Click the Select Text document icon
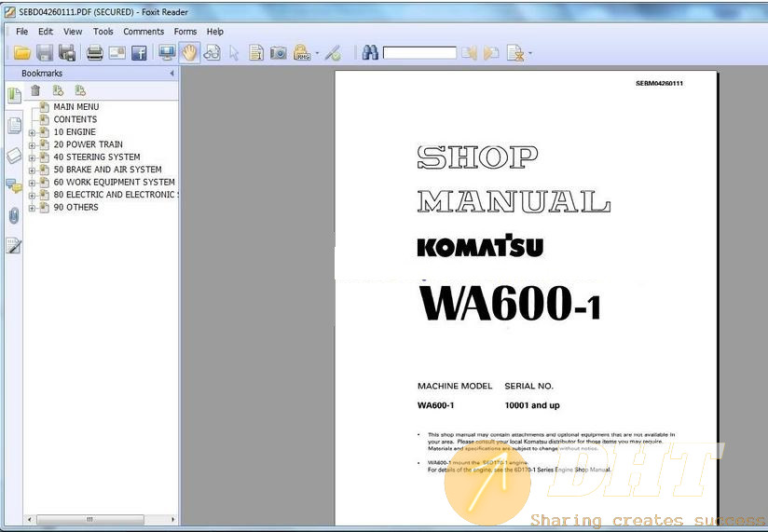768x532 pixels. (256, 53)
